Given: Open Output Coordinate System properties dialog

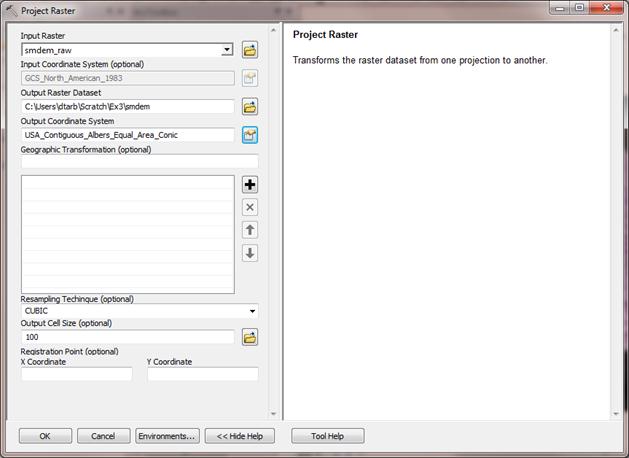Looking at the screenshot, I should click(x=250, y=135).
